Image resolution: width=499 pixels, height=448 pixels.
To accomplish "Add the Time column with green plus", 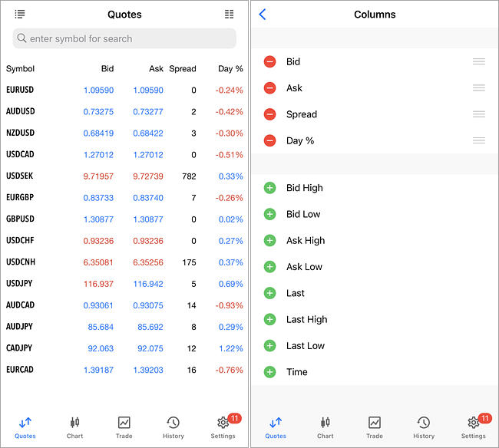I will [269, 372].
